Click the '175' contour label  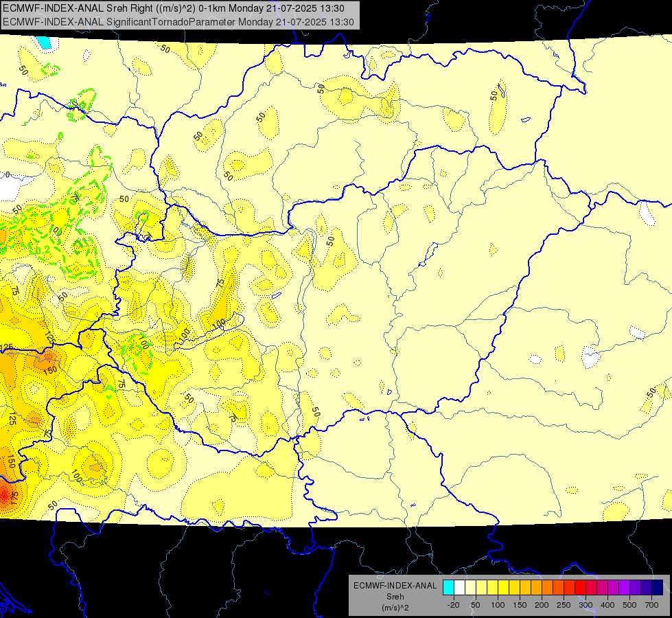pos(14,497)
